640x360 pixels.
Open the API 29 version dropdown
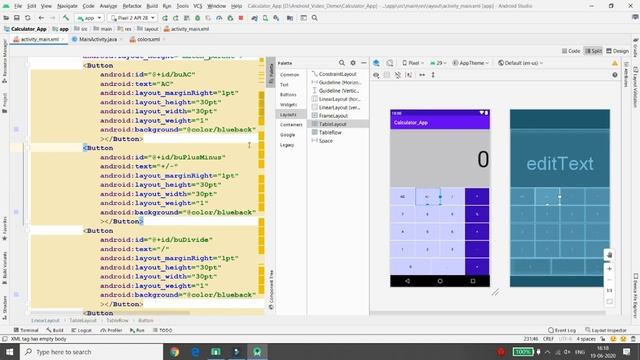tap(438, 63)
